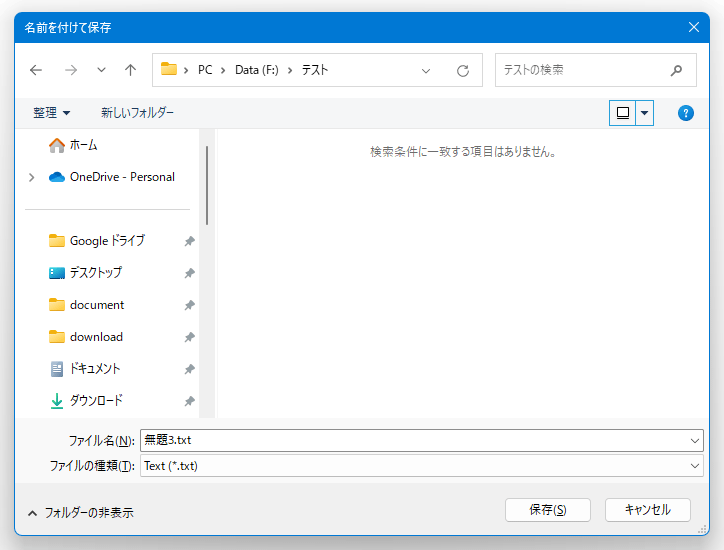Click the view layout icon button
Viewport: 724px width, 550px height.
pyautogui.click(x=623, y=113)
